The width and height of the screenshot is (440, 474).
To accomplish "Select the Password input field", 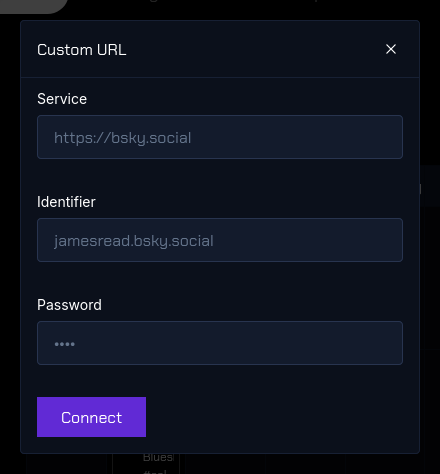I will tap(220, 343).
